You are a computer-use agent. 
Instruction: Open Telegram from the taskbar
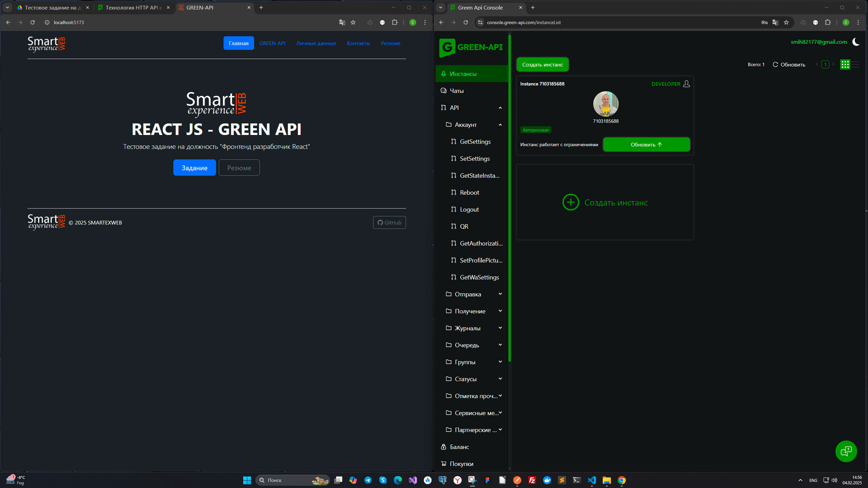(x=368, y=480)
